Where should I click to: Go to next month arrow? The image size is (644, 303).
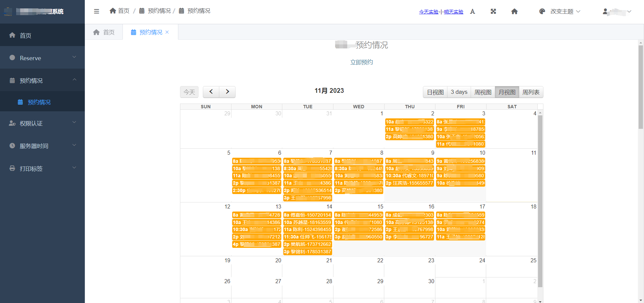click(x=227, y=91)
